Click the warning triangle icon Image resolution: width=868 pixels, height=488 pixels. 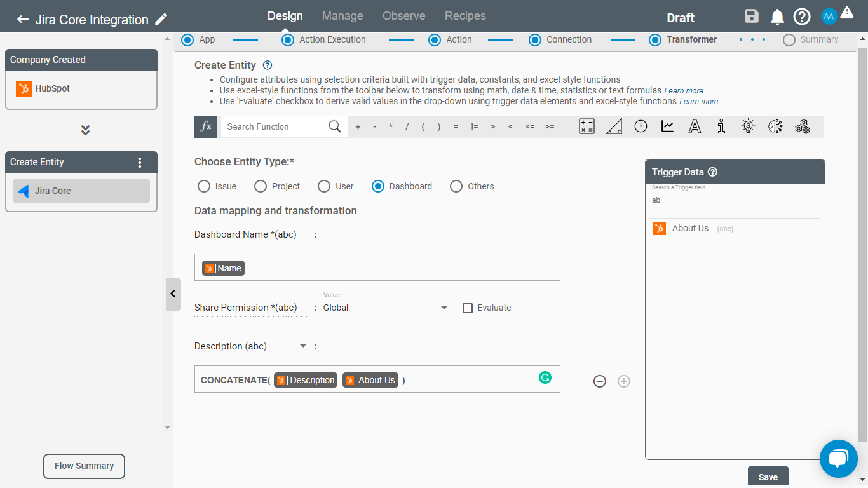tap(846, 13)
